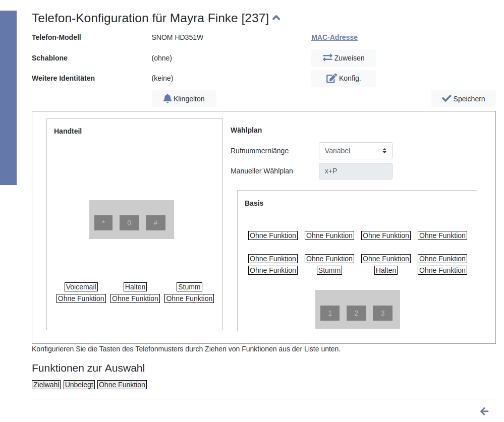
Task: Select the handset star key
Action: 103,223
